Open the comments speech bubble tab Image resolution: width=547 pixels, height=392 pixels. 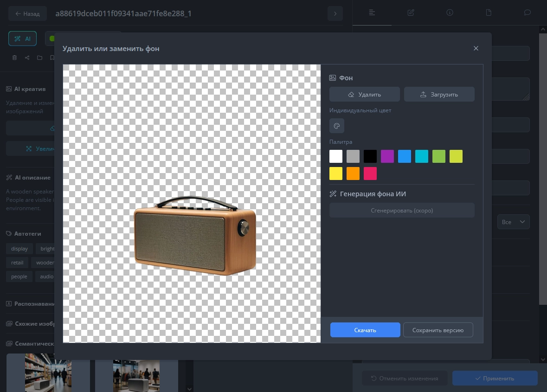pos(527,13)
